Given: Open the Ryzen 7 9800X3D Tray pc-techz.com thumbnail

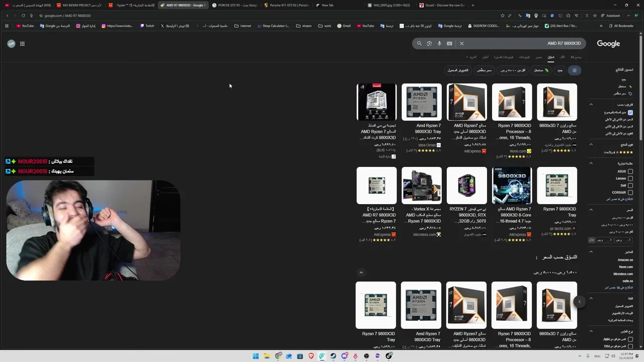Looking at the screenshot, I should tap(557, 186).
